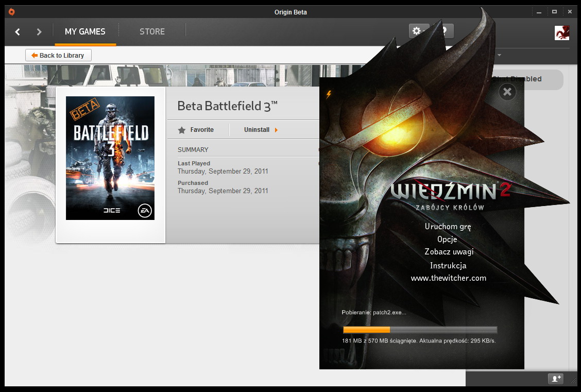
Task: Open Opcje in the Witcher launcher
Action: point(447,239)
